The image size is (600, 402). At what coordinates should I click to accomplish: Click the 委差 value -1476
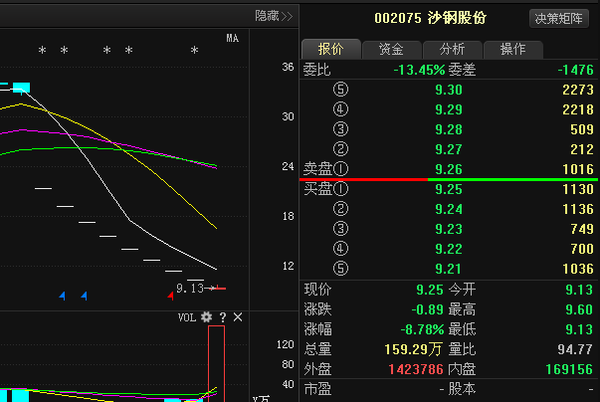(576, 70)
